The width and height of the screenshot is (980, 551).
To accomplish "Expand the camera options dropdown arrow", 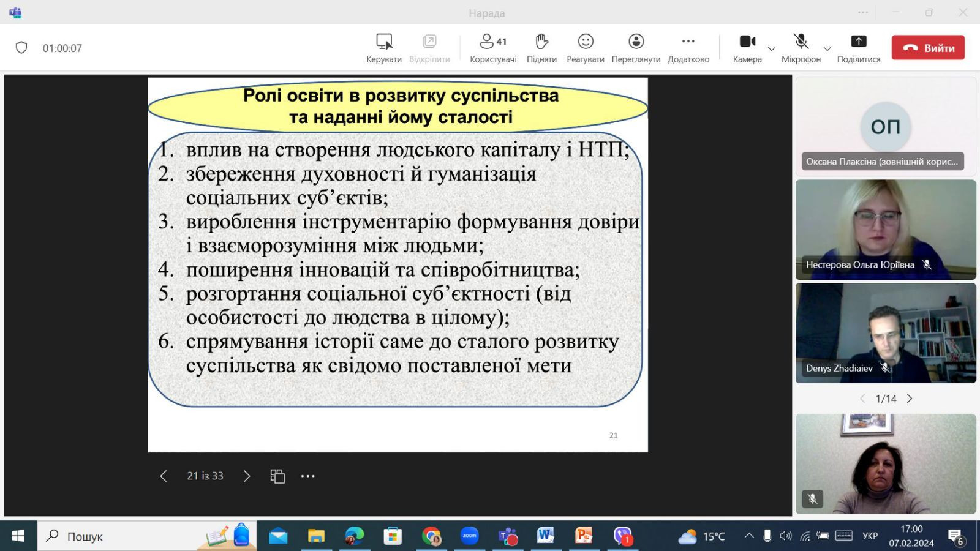I will (x=772, y=48).
